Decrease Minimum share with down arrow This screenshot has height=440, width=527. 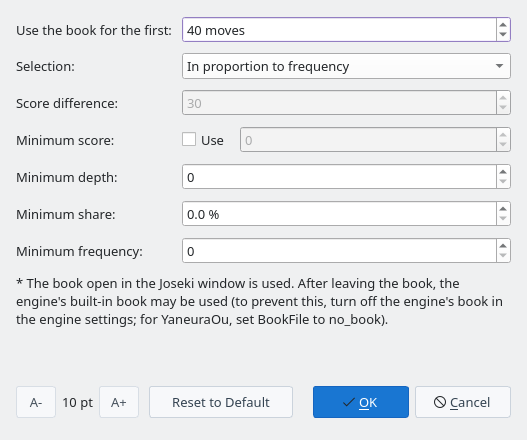[x=503, y=218]
